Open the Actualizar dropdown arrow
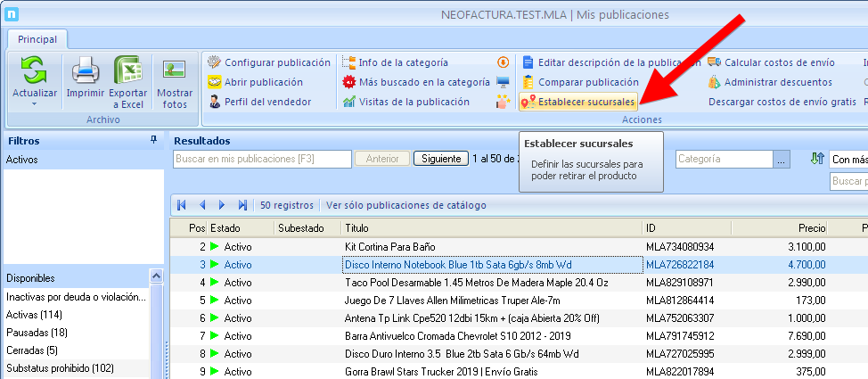868x379 pixels. (x=34, y=103)
